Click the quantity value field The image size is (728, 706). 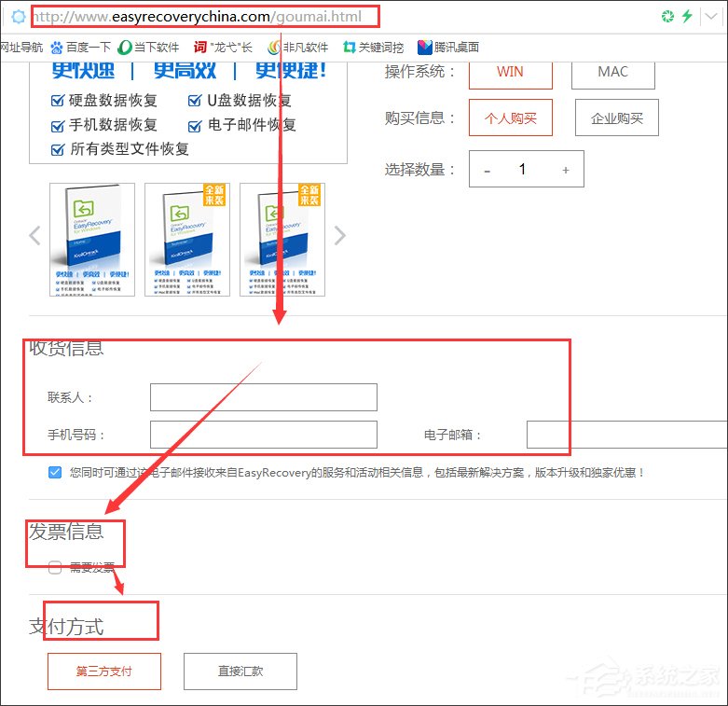click(522, 169)
